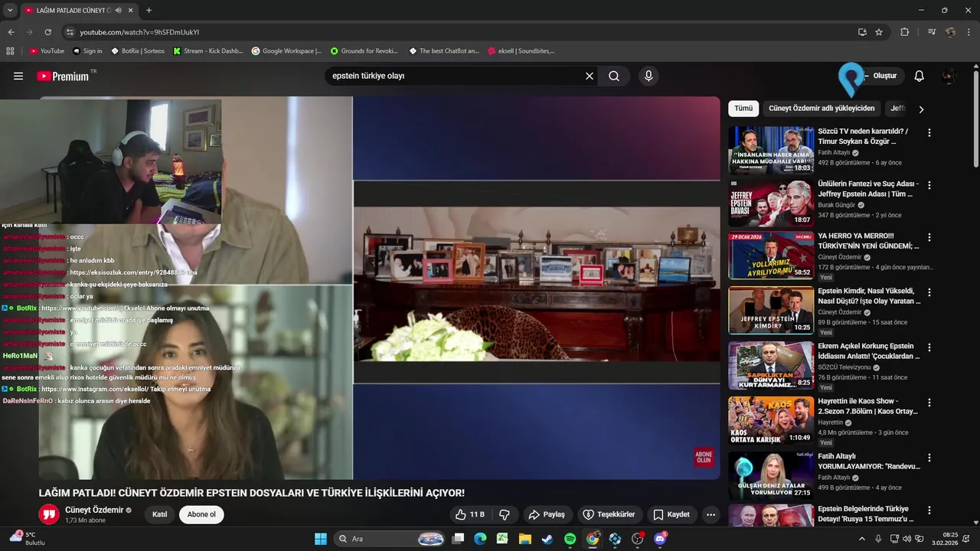Mute the tab via speaker icon
Screen dimensions: 980x551
118,11
